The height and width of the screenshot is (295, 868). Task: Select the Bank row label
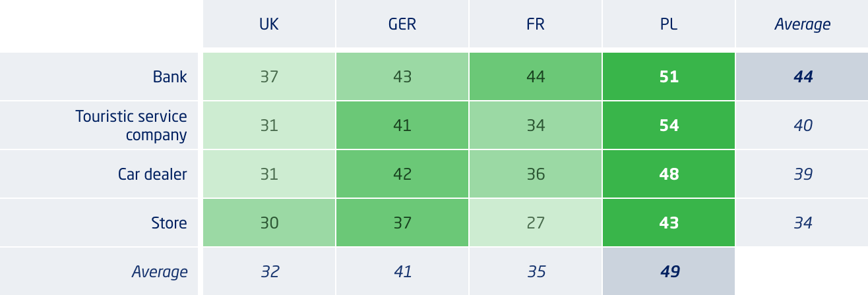170,77
